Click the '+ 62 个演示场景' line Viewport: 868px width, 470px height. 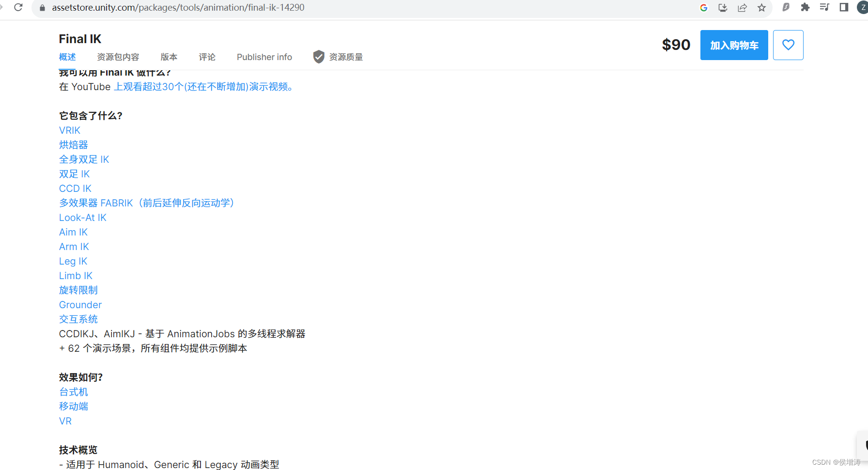[x=153, y=348]
